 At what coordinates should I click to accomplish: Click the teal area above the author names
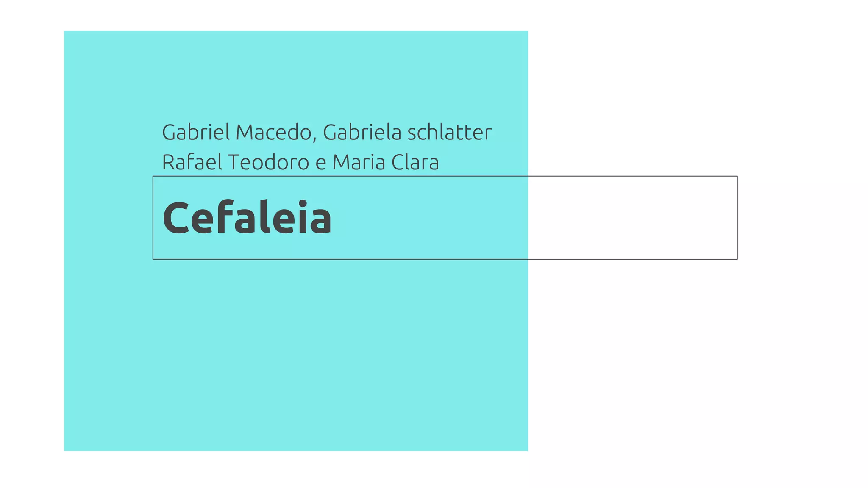[x=296, y=75]
